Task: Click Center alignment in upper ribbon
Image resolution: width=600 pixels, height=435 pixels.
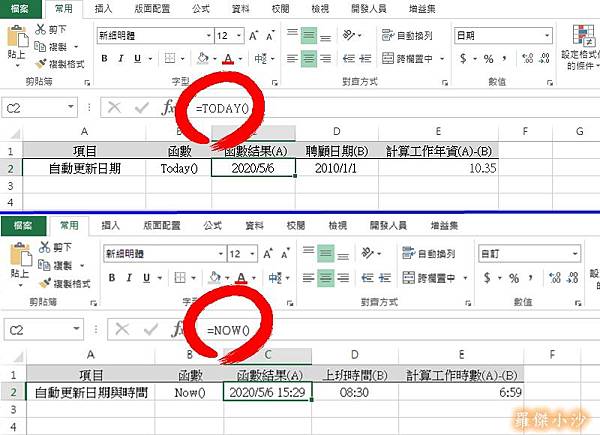Action: pos(309,59)
